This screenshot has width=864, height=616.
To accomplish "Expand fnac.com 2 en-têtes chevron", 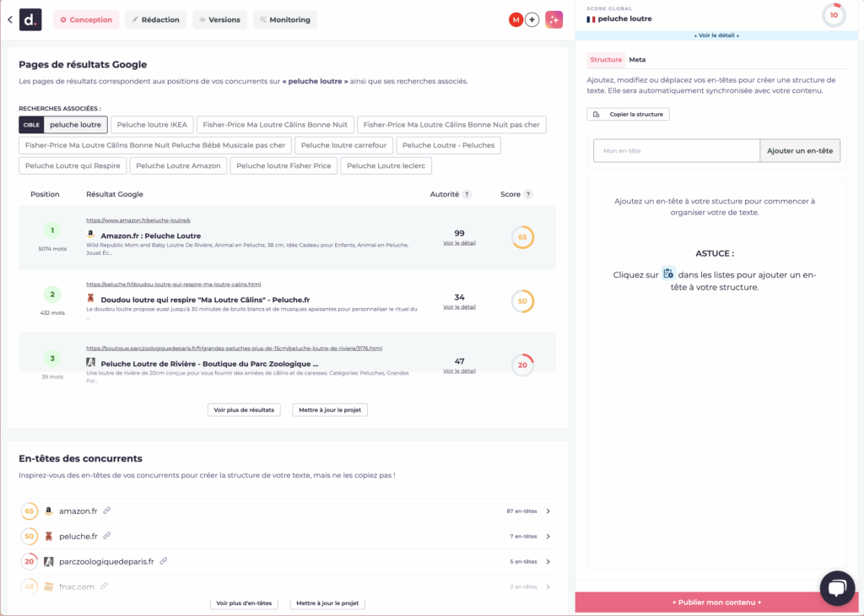I will [x=548, y=586].
